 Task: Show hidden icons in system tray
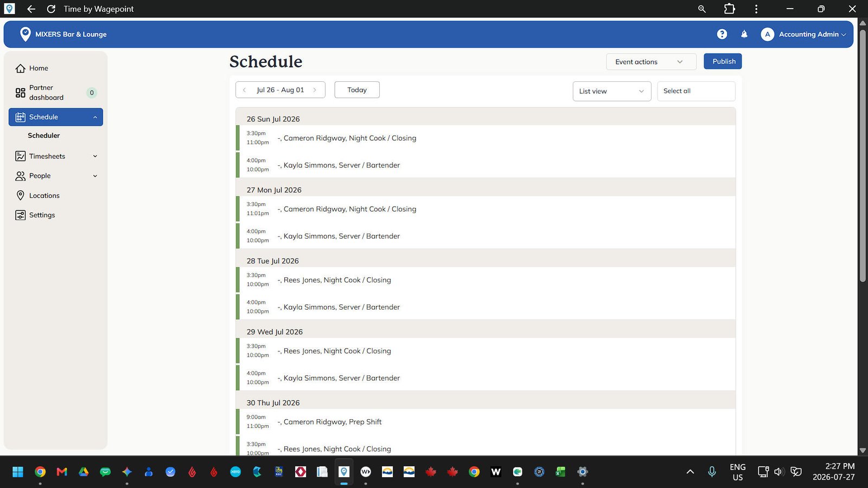pos(690,472)
